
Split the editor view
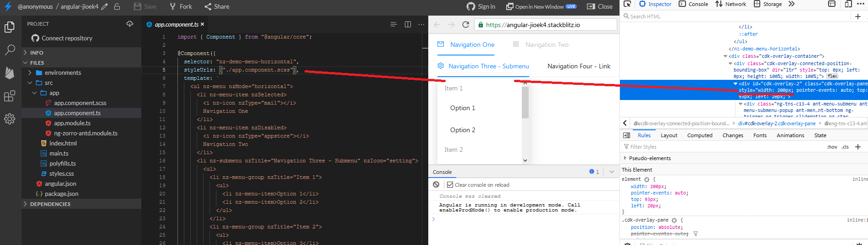[x=408, y=24]
